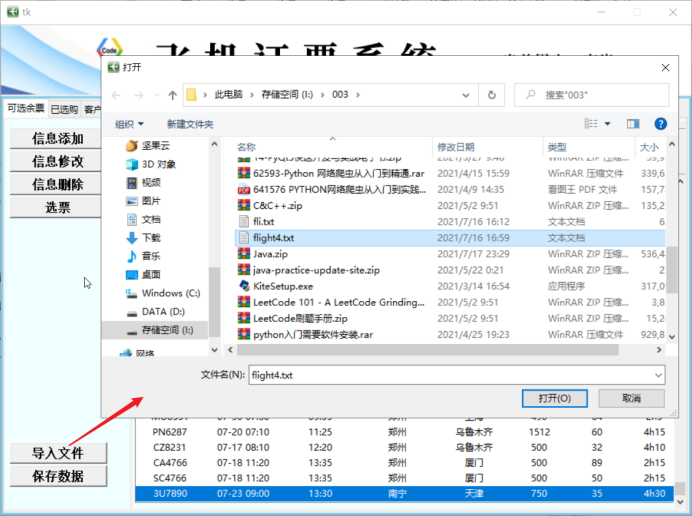The image size is (692, 516).
Task: Open 3D 对象 folder
Action: tap(151, 164)
